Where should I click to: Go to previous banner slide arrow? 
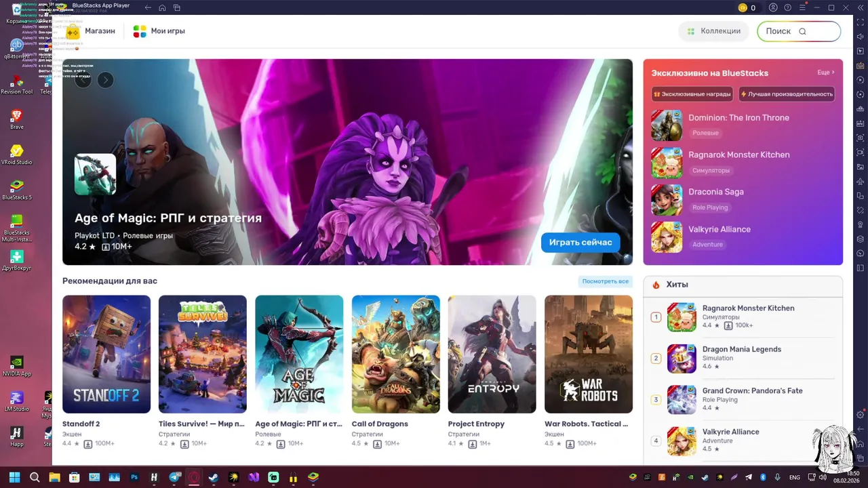[x=83, y=80]
